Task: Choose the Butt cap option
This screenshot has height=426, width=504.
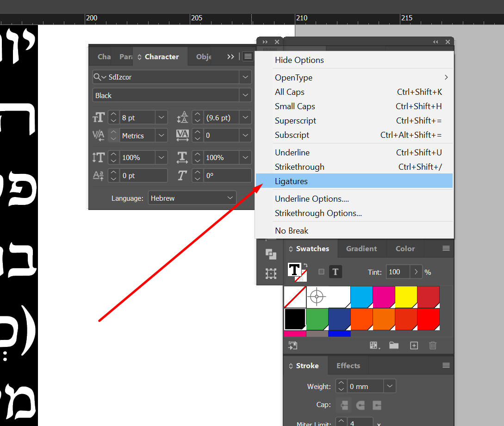Action: 344,405
